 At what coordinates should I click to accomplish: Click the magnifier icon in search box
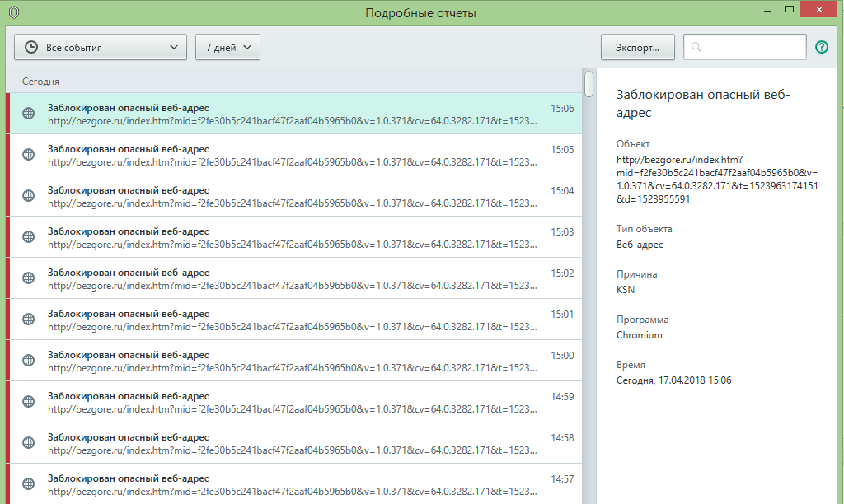pos(696,48)
